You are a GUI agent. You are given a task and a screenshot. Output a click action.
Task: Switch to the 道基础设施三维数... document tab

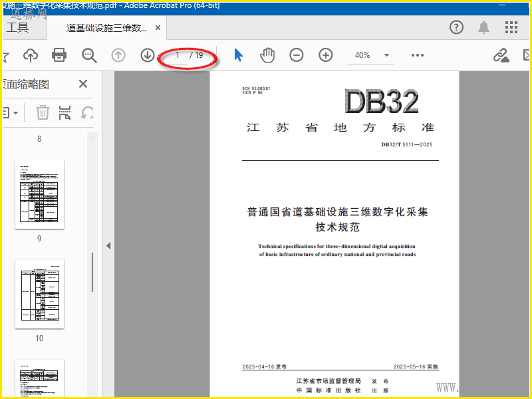[106, 28]
